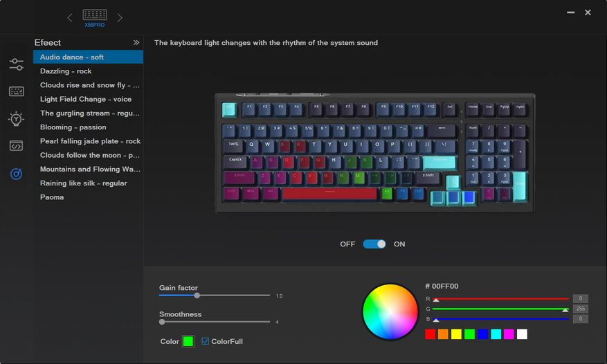607x364 pixels.
Task: Open the keyboard key mapping sidebar icon
Action: [16, 91]
